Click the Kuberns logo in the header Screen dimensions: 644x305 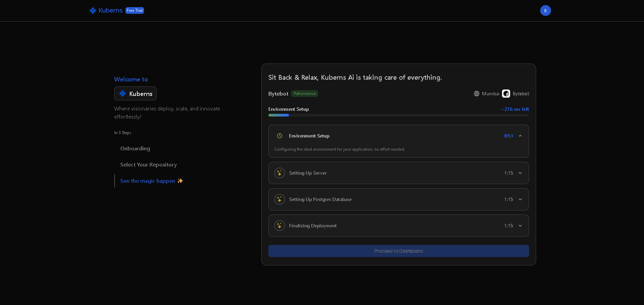pyautogui.click(x=106, y=10)
